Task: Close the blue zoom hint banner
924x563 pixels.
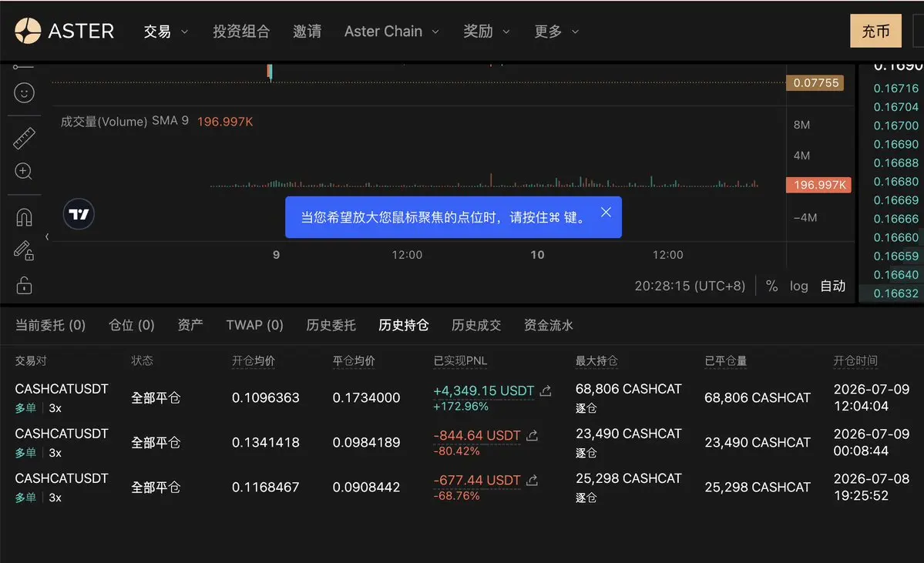Action: (x=606, y=212)
